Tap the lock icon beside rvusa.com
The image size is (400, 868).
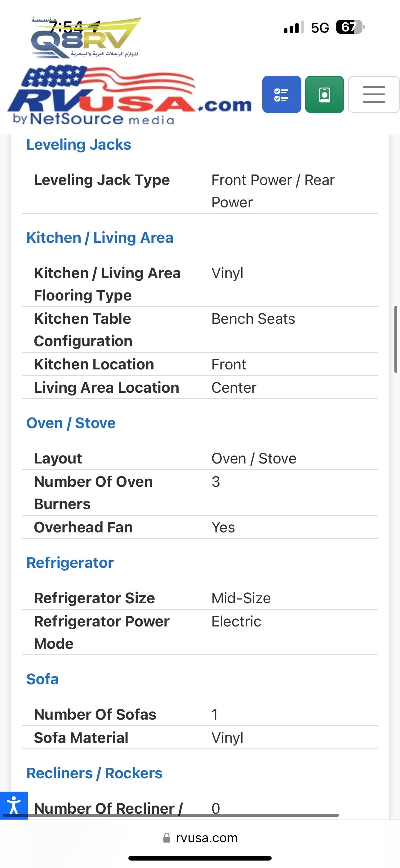167,838
